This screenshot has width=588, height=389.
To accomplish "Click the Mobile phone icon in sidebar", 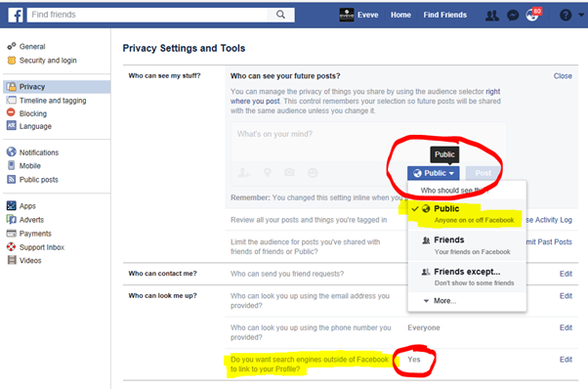I will tap(12, 165).
